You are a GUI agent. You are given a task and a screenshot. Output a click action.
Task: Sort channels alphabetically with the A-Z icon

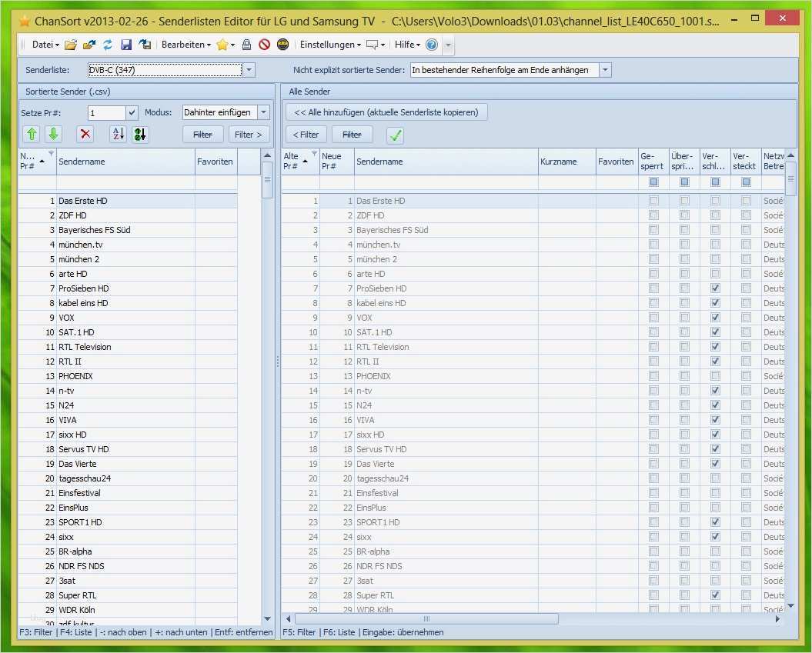[x=117, y=133]
